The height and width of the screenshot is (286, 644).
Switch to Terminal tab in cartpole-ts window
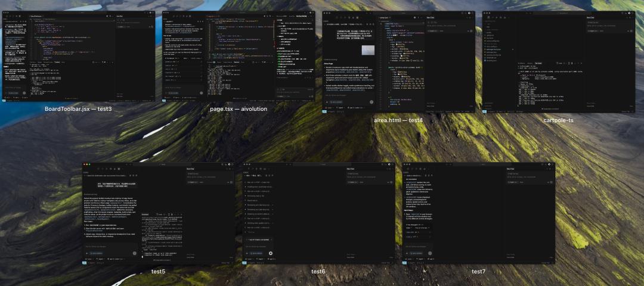pos(538,63)
